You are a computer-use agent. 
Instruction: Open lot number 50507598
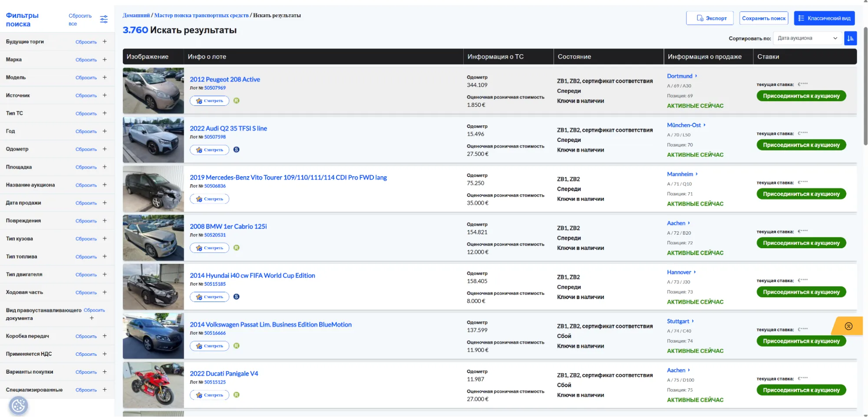[x=215, y=137]
